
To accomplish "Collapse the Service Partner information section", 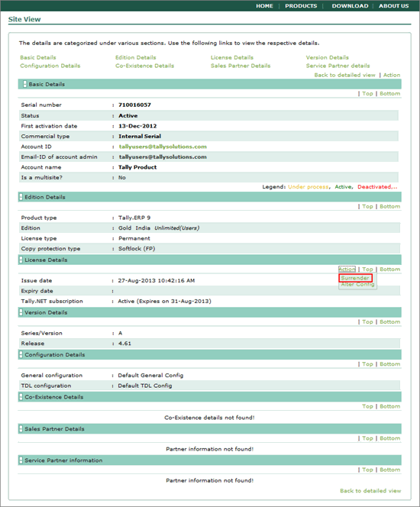I will pos(21,460).
